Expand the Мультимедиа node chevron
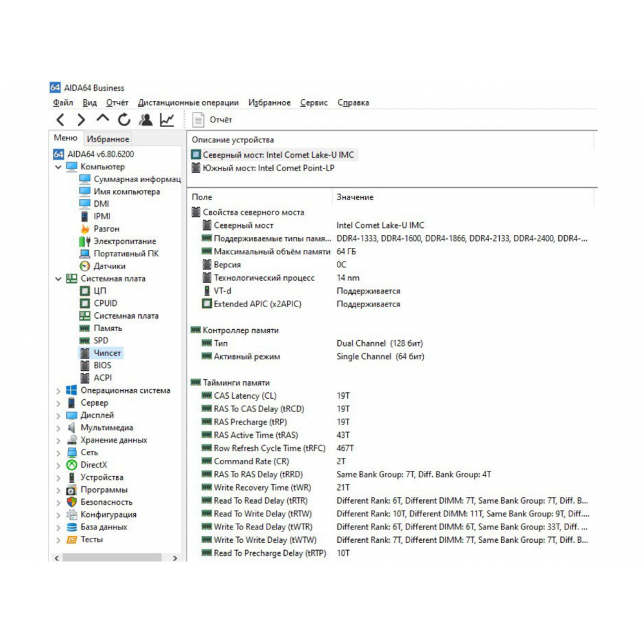Viewport: 644px width, 644px height. coord(59,428)
